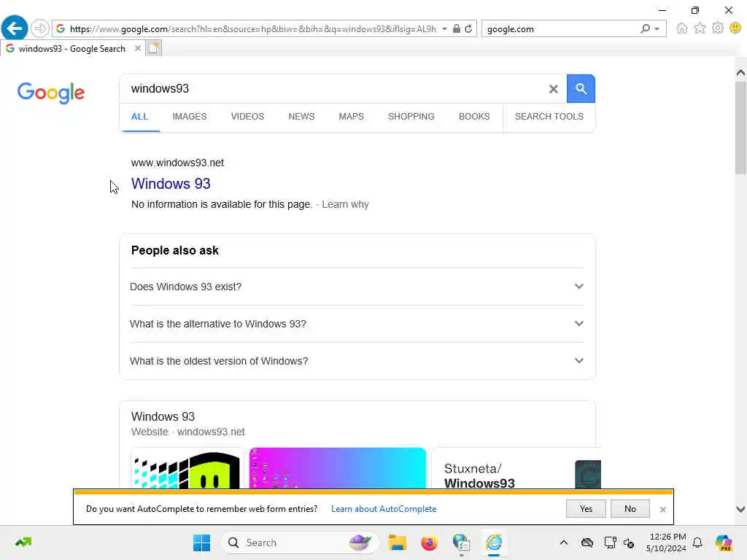Show hidden system tray icons
Viewport: 747px width, 560px height.
(564, 542)
